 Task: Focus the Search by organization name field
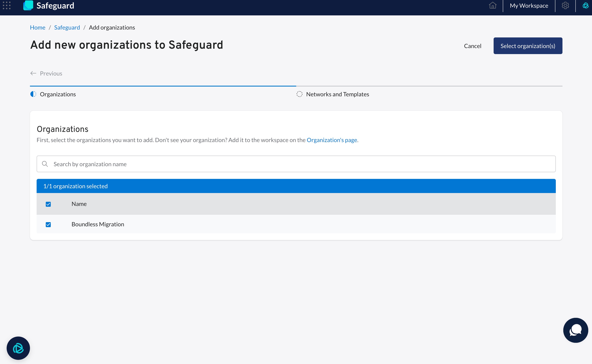pyautogui.click(x=296, y=164)
